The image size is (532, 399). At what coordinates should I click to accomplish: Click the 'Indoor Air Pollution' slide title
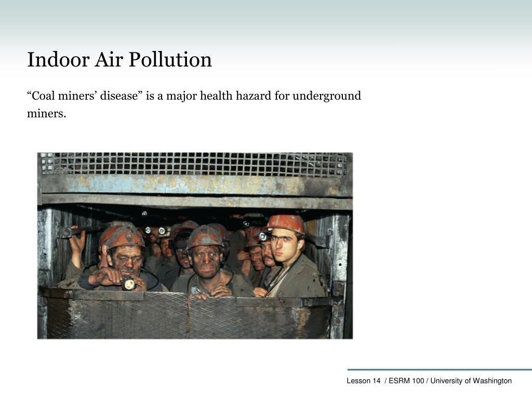119,60
